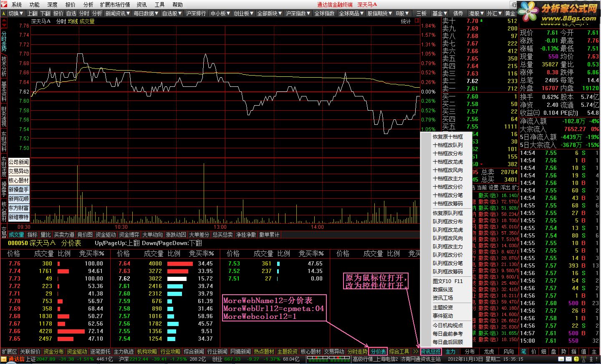The image size is (601, 364).
Task: Click the 全球指数 toolbar button
Action: (324, 13)
